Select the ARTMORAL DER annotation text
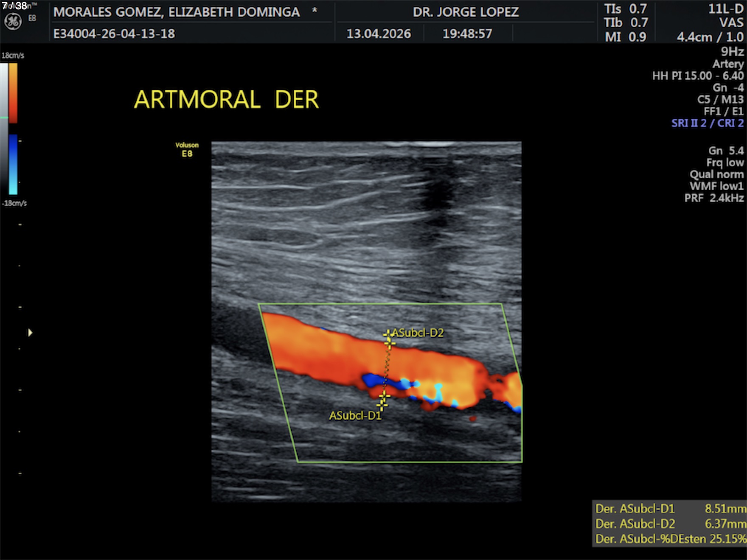 click(x=226, y=100)
